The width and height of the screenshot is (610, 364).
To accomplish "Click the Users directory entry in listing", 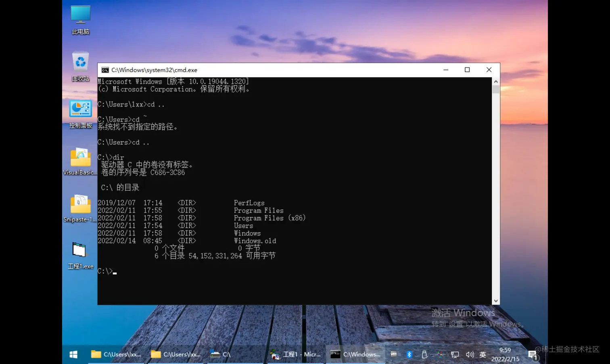I will click(x=244, y=226).
